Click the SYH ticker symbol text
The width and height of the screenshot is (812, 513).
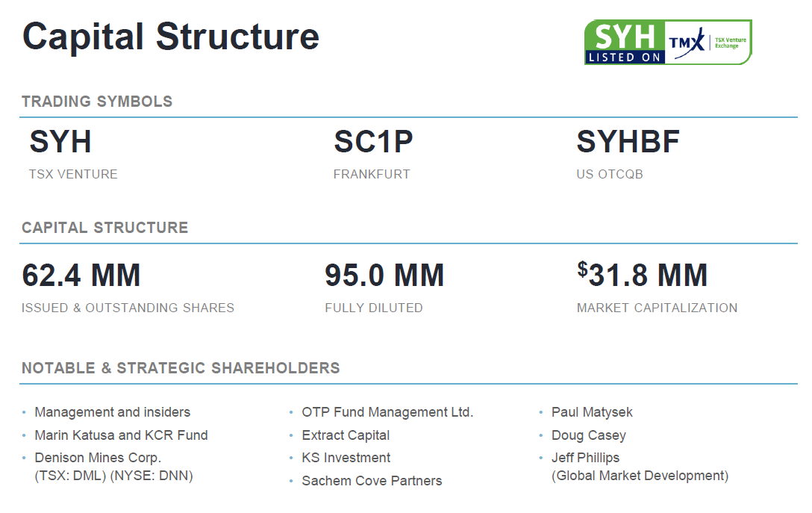tap(60, 142)
